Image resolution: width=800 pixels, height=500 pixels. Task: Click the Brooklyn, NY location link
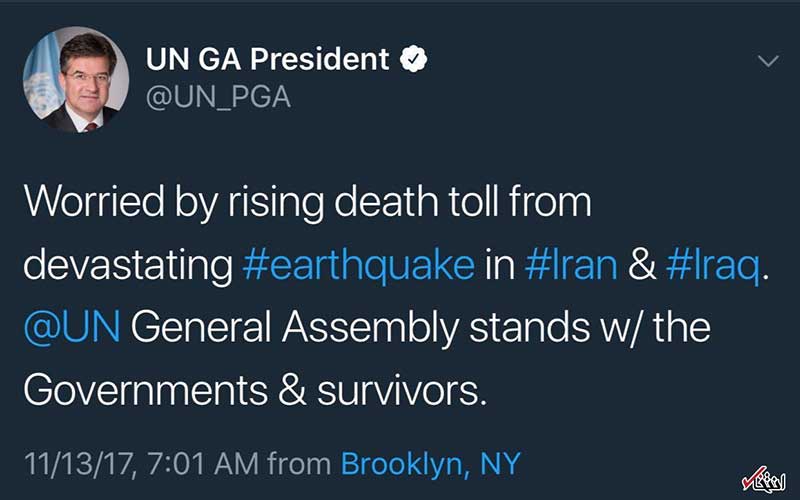tap(431, 462)
